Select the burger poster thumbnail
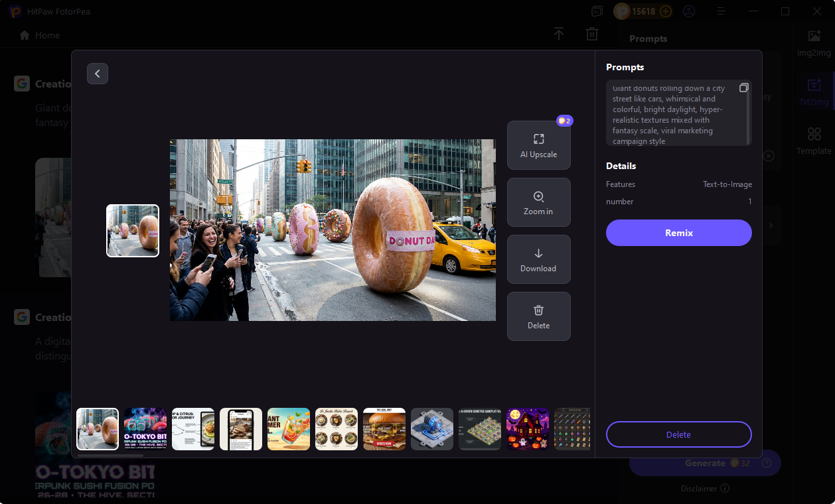The height and width of the screenshot is (504, 835). 384,429
